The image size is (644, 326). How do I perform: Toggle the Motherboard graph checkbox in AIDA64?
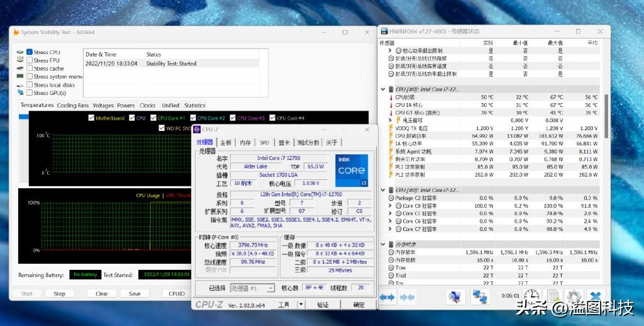point(91,118)
